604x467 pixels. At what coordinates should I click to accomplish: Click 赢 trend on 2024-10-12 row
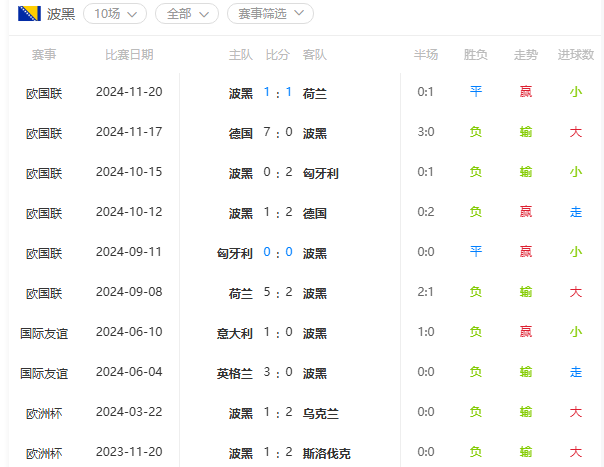coord(526,212)
